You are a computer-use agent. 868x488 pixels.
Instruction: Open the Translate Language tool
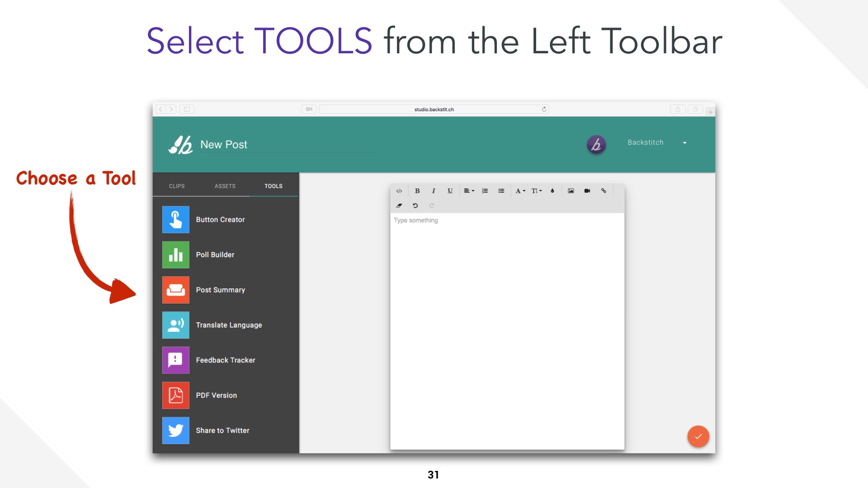coord(229,325)
